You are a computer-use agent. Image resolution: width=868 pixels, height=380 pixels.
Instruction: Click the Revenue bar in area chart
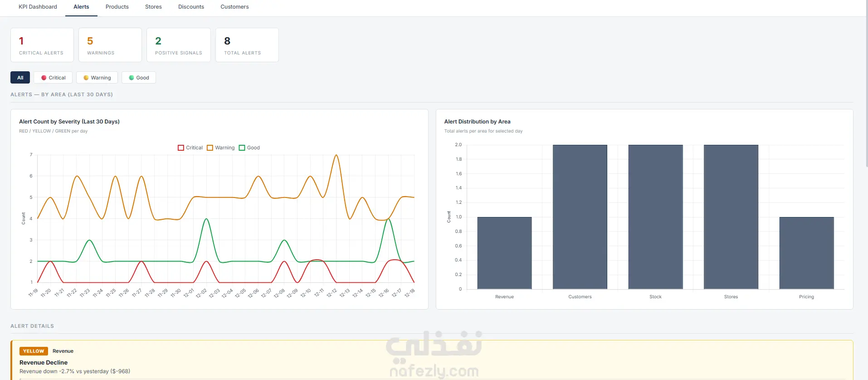(504, 253)
